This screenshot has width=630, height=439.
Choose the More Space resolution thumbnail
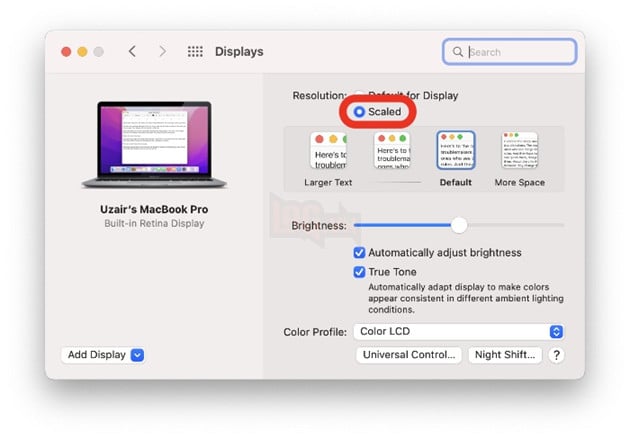(x=520, y=151)
